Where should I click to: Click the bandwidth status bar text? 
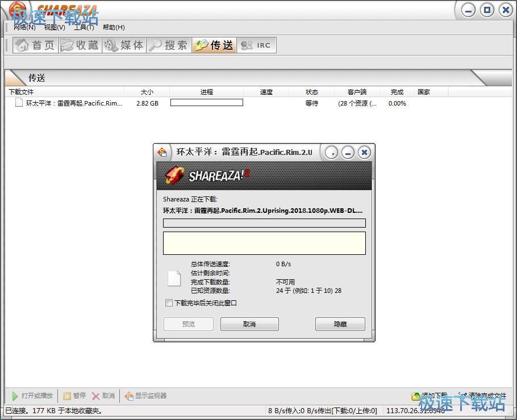[x=323, y=411]
